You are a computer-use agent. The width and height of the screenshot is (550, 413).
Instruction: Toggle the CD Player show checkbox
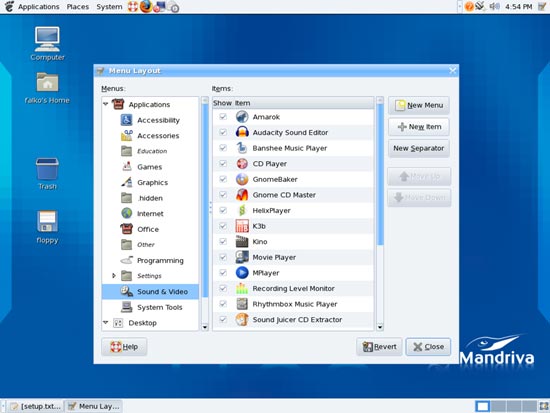tap(223, 164)
